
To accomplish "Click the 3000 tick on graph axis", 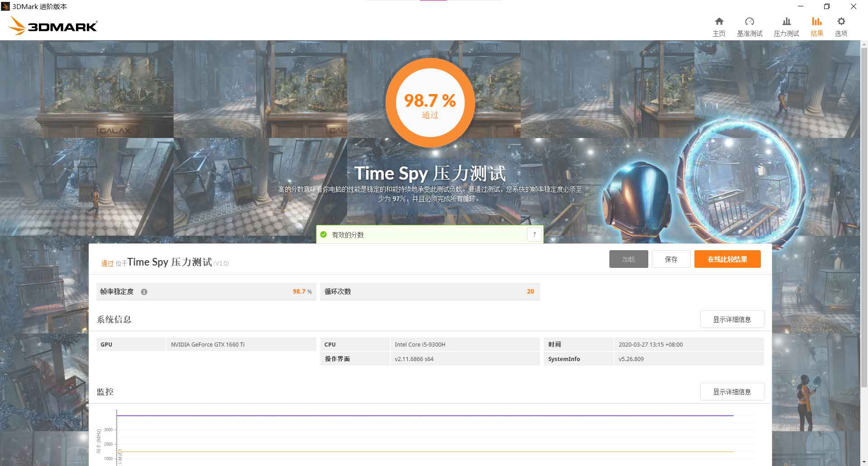I will point(108,430).
